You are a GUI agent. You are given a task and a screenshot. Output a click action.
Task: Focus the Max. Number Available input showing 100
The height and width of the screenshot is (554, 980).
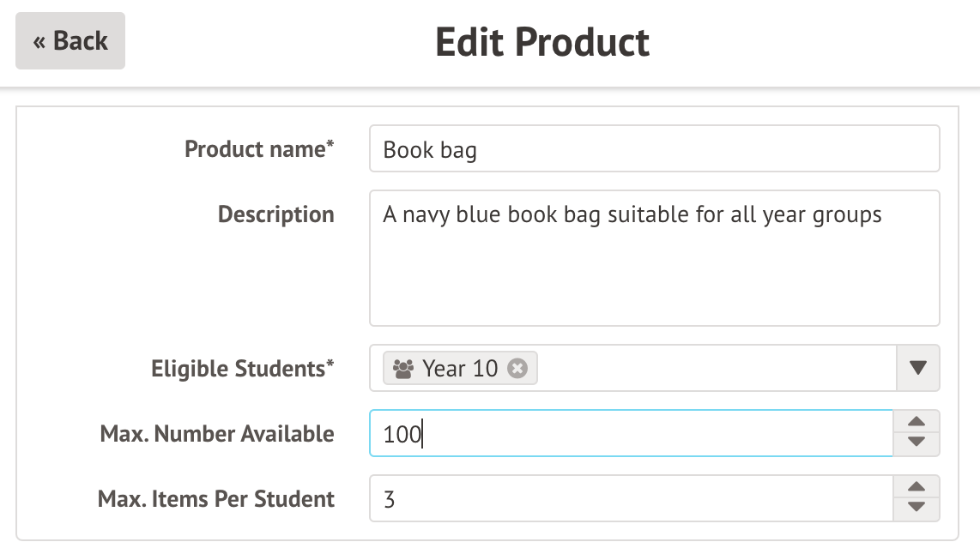click(x=631, y=434)
